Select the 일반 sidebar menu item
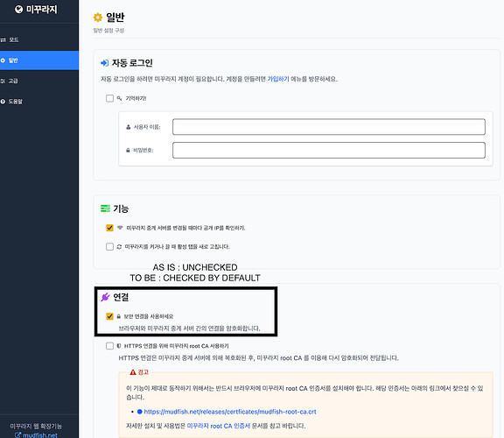Image resolution: width=504 pixels, height=438 pixels. click(39, 60)
